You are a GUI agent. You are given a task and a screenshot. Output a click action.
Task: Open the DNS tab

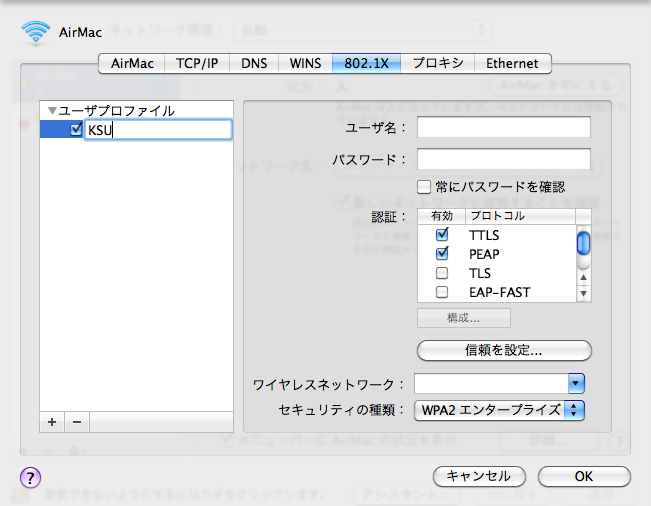pyautogui.click(x=254, y=64)
